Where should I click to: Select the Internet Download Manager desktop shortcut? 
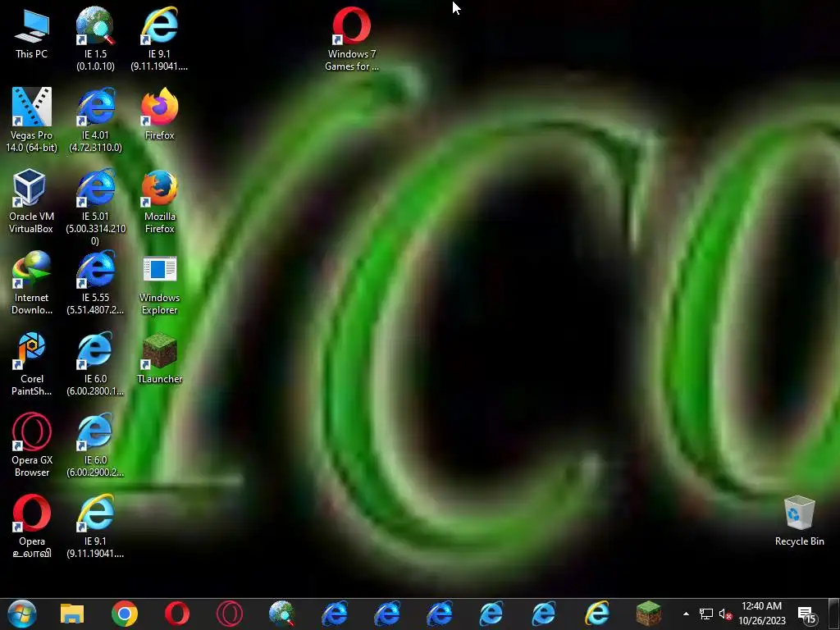click(x=32, y=283)
